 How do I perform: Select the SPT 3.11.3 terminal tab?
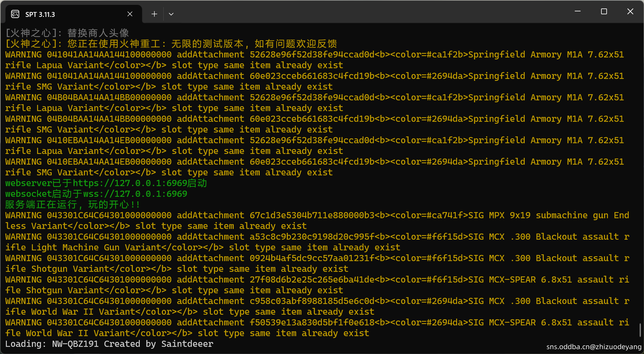point(74,14)
